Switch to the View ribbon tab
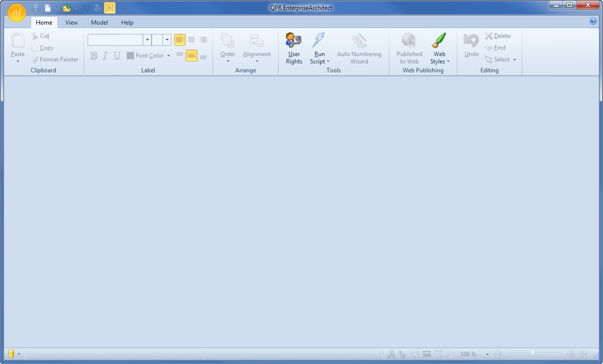The image size is (603, 364). (x=71, y=22)
